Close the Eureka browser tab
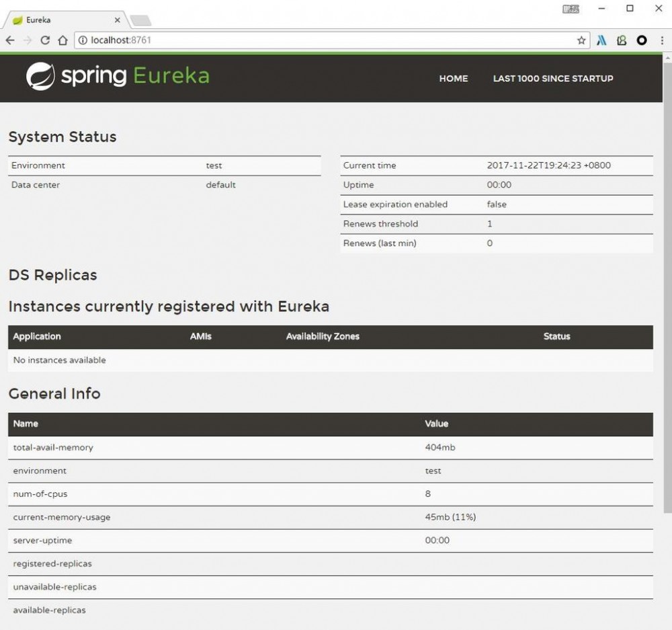The width and height of the screenshot is (672, 630). click(x=118, y=20)
